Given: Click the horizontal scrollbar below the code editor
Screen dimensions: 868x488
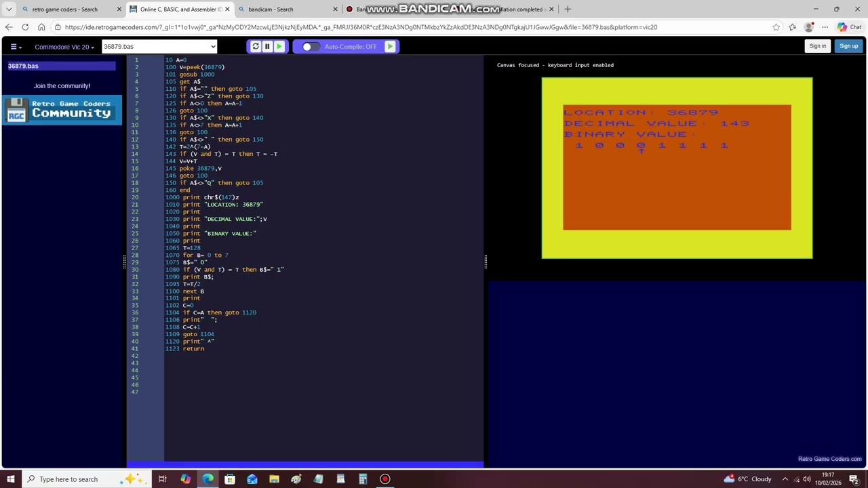Looking at the screenshot, I should (x=305, y=464).
